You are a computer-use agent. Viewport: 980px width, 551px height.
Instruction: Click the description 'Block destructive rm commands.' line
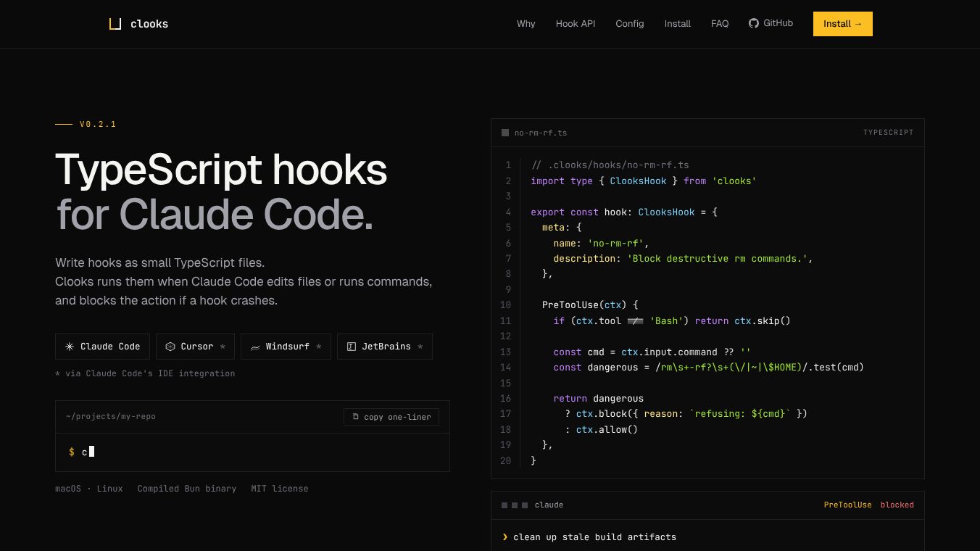click(683, 259)
